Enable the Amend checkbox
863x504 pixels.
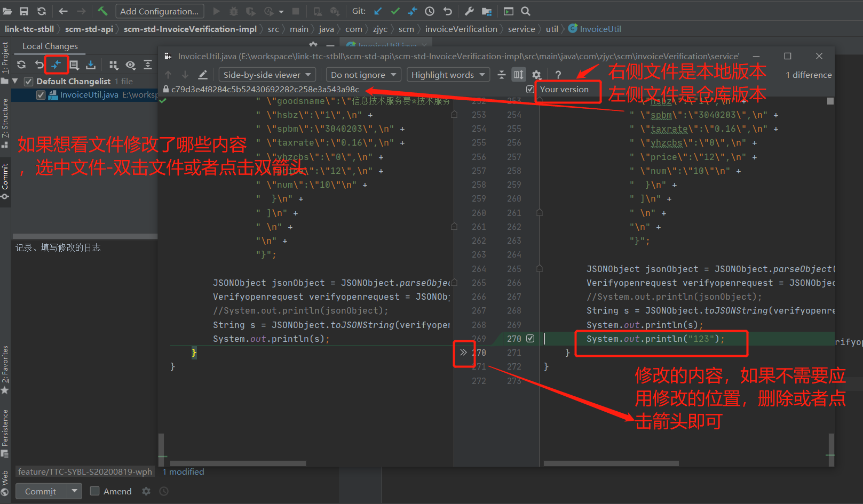tap(94, 491)
